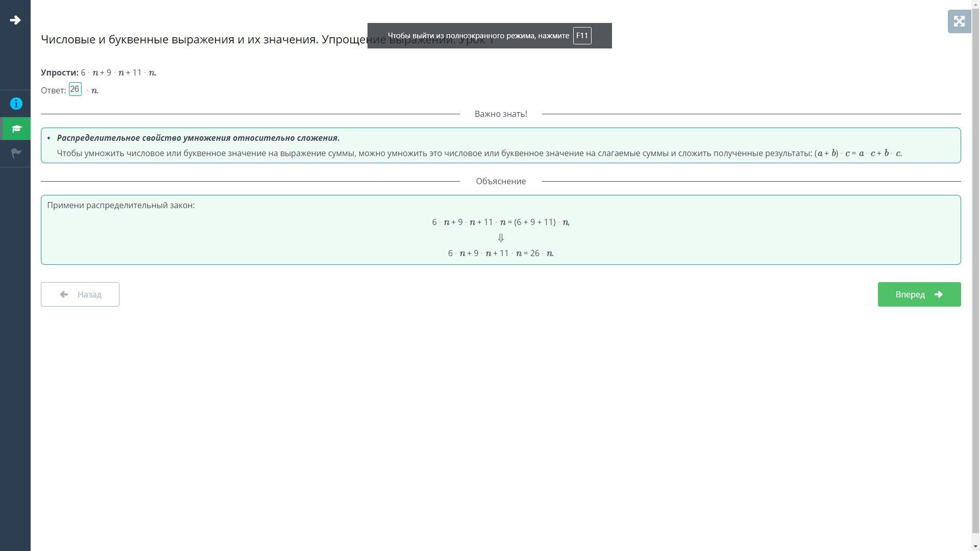Click the double down arrow symbol in the explanation
The height and width of the screenshot is (551, 980).
click(501, 238)
